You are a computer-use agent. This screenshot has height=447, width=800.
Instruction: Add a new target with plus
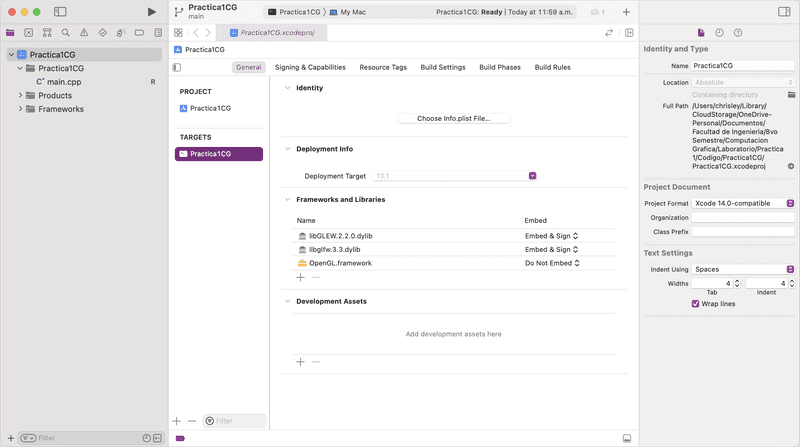177,421
